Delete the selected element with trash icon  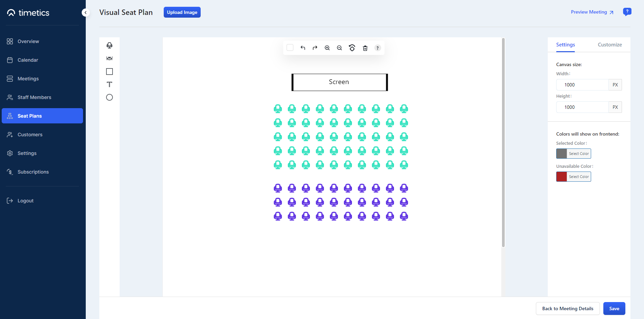click(365, 48)
